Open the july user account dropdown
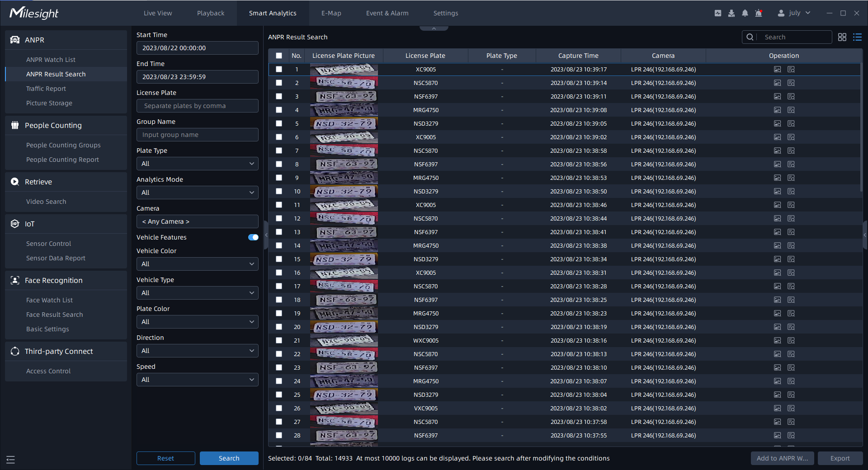The height and width of the screenshot is (470, 868). (794, 13)
